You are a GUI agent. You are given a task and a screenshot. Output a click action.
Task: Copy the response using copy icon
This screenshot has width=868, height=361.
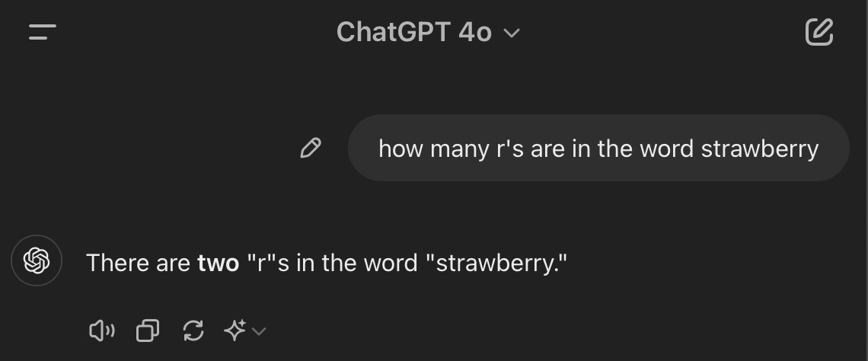[x=148, y=331]
